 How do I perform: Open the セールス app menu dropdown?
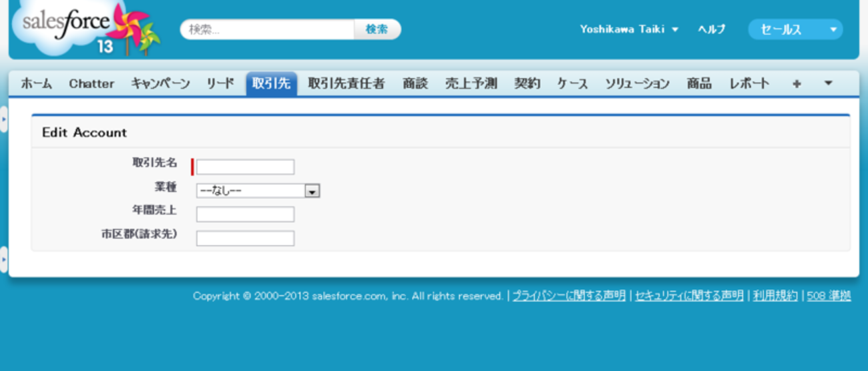795,29
